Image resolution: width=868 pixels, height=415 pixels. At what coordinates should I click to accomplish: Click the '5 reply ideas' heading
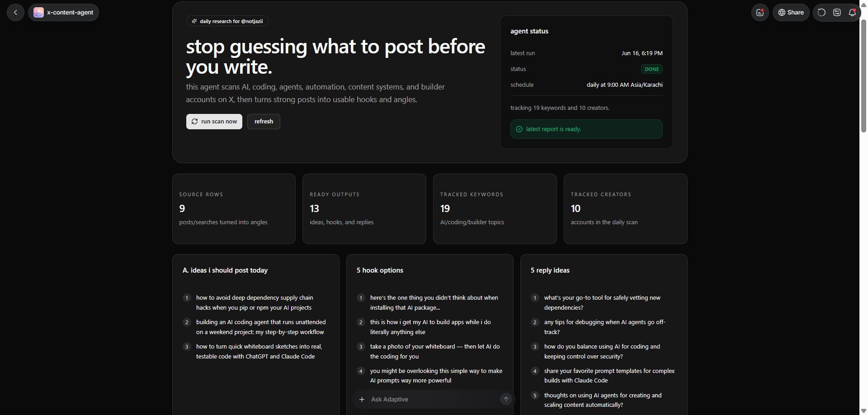(550, 270)
